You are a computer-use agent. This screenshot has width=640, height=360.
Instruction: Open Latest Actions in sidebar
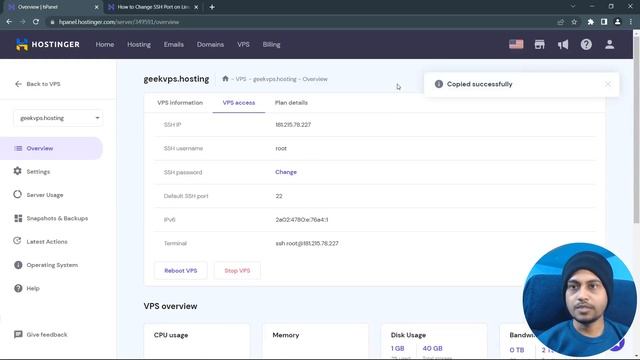click(47, 242)
